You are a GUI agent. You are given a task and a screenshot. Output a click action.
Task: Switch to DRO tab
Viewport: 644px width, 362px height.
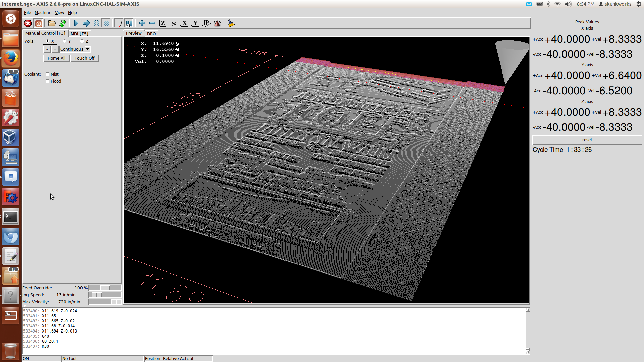click(x=151, y=34)
